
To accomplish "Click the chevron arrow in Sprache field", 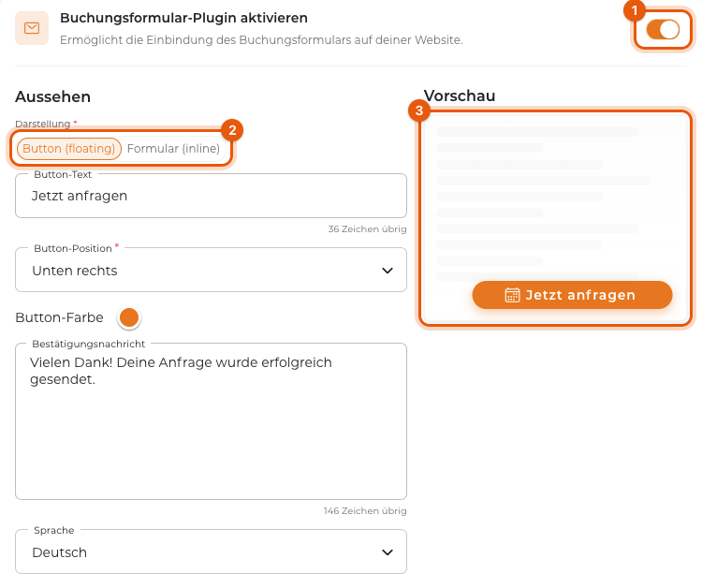I will [x=388, y=552].
